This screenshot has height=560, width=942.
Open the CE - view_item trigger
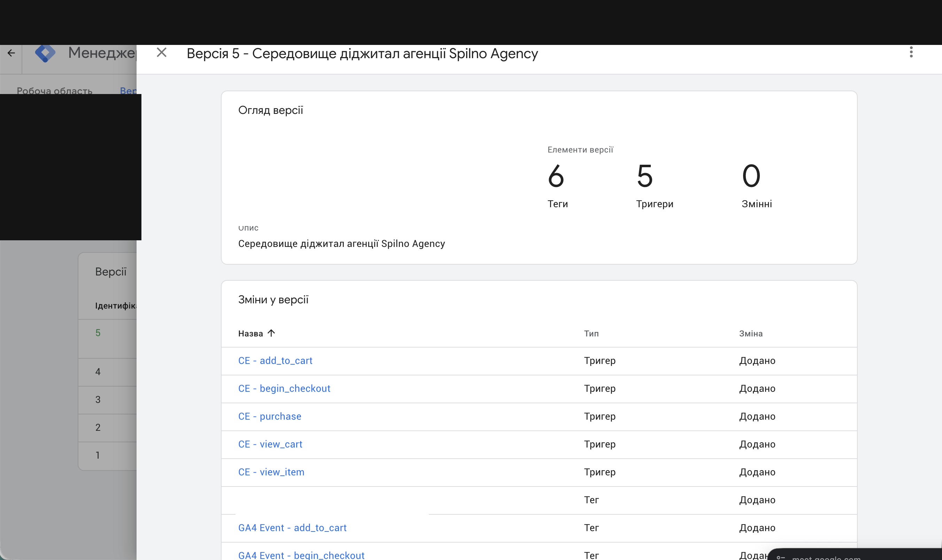271,473
